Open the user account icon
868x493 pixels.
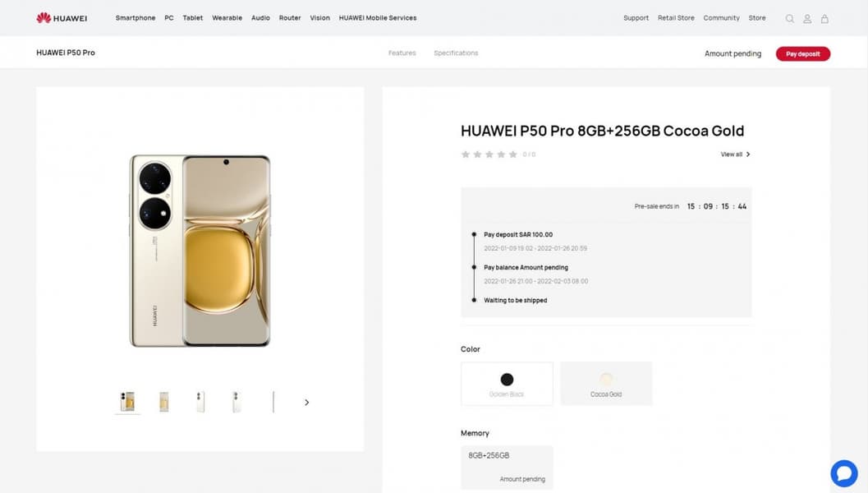[x=807, y=18]
